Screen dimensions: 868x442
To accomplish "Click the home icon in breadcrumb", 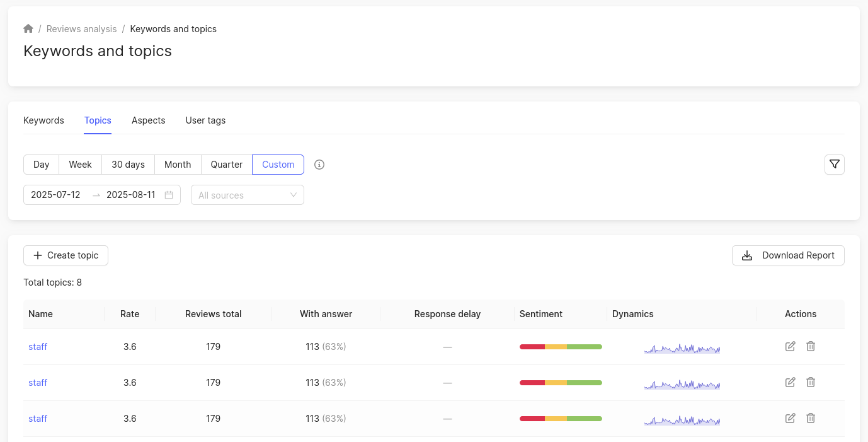I will coord(28,29).
